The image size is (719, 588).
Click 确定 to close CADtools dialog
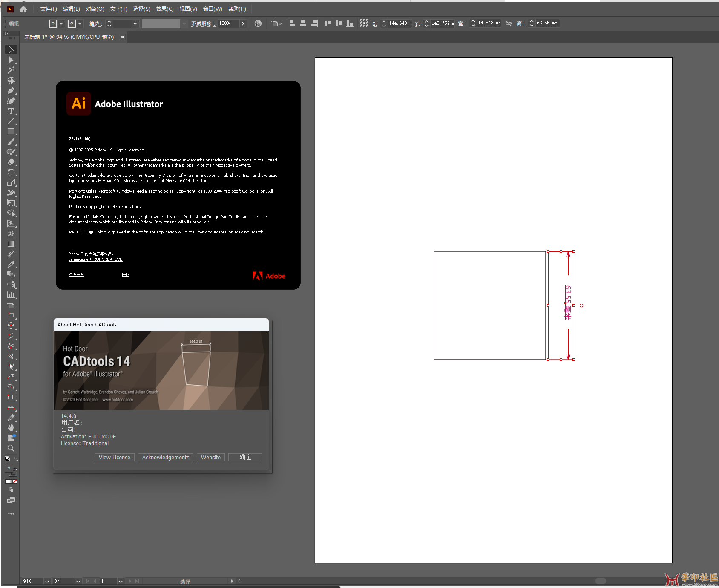tap(245, 458)
